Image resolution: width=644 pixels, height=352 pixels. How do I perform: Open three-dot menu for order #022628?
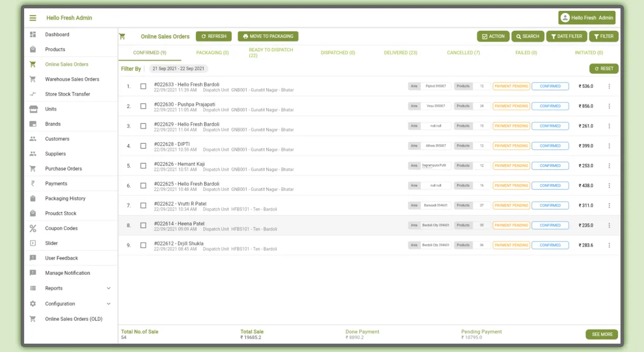(x=609, y=146)
